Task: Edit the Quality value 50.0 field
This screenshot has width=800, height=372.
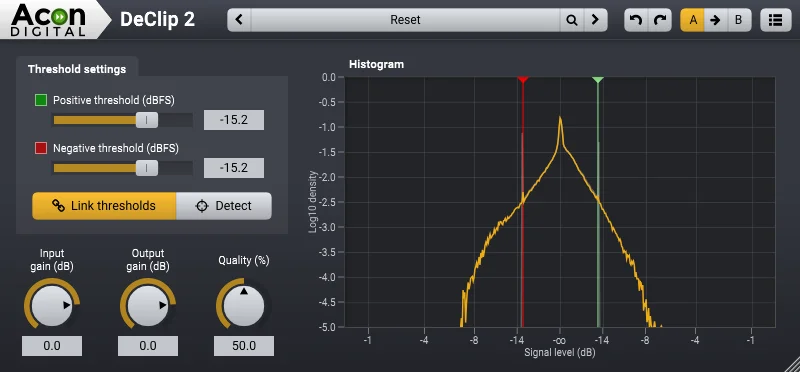Action: [x=243, y=345]
